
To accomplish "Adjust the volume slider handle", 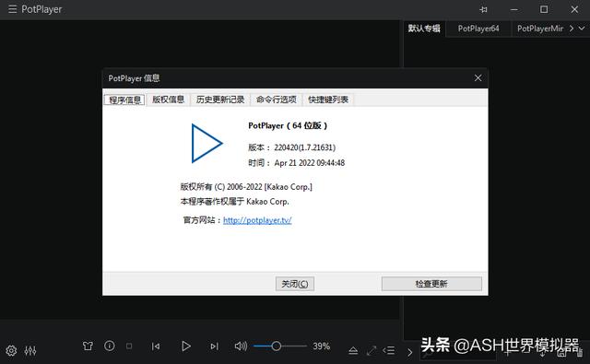I will pos(277,346).
